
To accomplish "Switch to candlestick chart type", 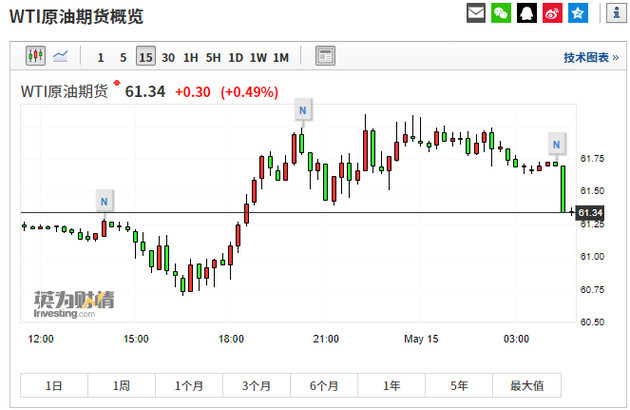I will [36, 55].
